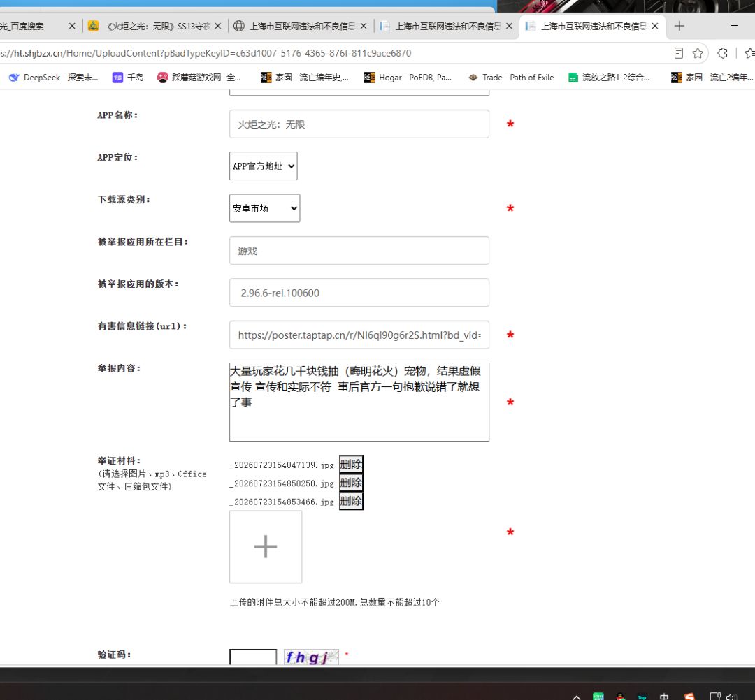This screenshot has width=755, height=700.
Task: Delete file _20260723154853466.jpg
Action: [351, 502]
